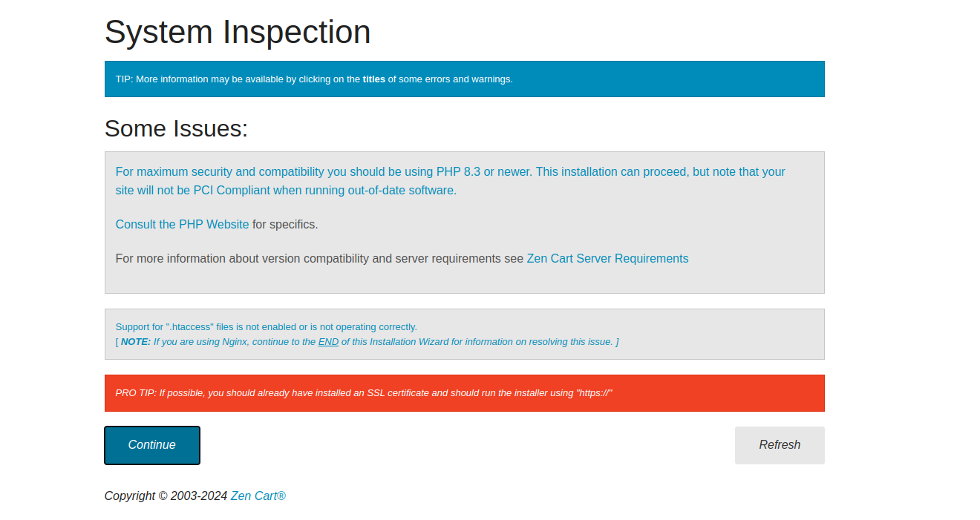Click the bold NOTE: label
980x520 pixels.
136,341
